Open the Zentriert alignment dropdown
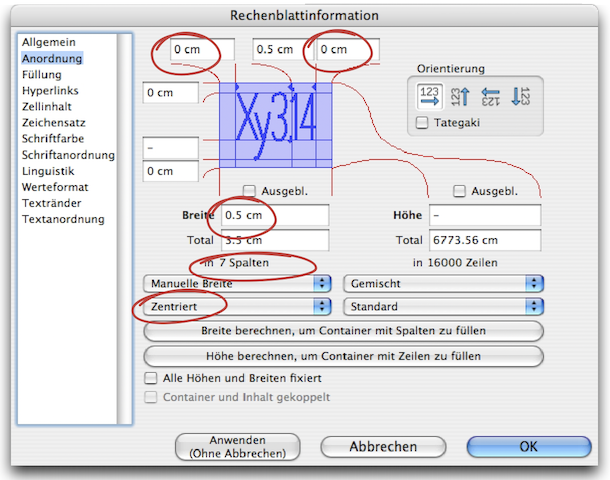 (x=237, y=306)
